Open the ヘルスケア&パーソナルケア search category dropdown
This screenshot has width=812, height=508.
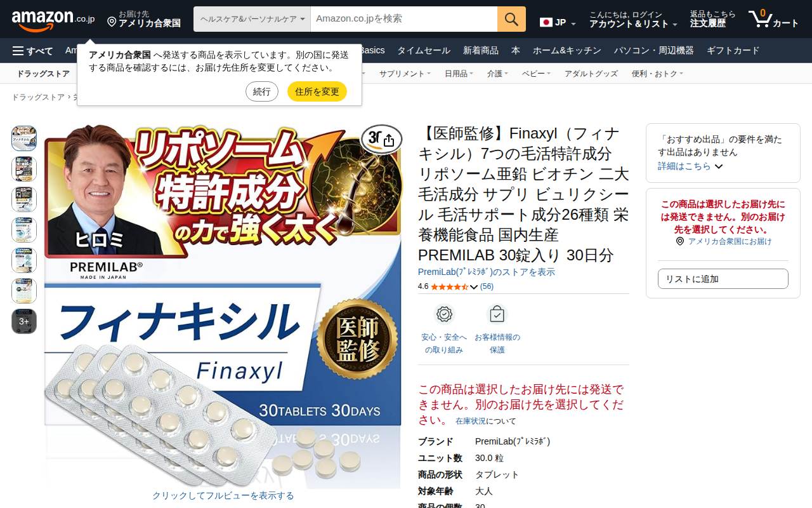click(252, 19)
